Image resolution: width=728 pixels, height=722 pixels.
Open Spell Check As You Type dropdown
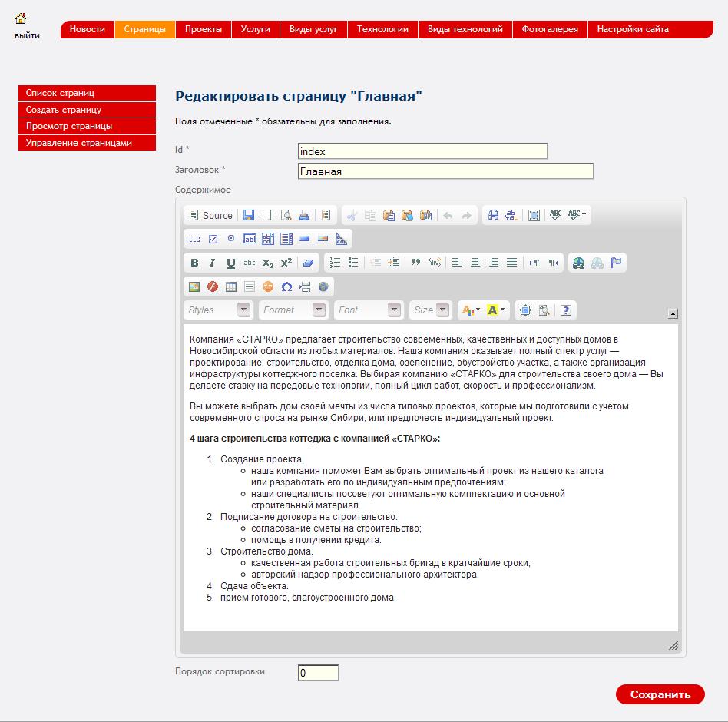[577, 214]
